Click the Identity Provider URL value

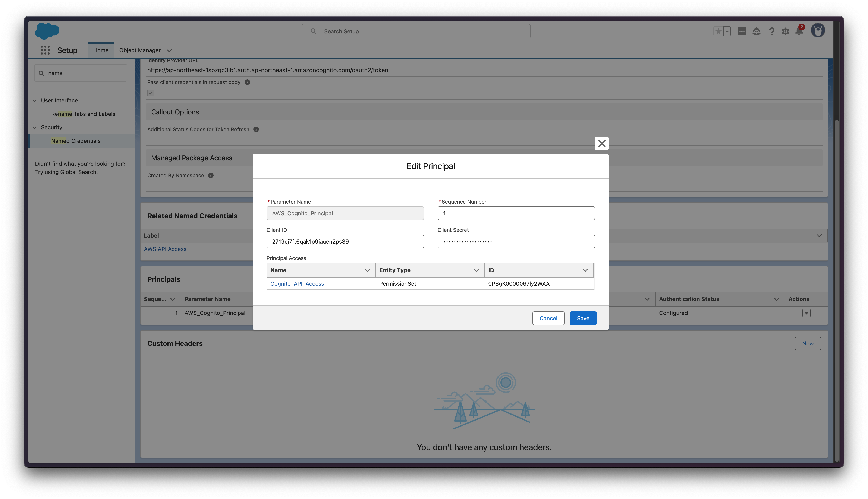(268, 70)
